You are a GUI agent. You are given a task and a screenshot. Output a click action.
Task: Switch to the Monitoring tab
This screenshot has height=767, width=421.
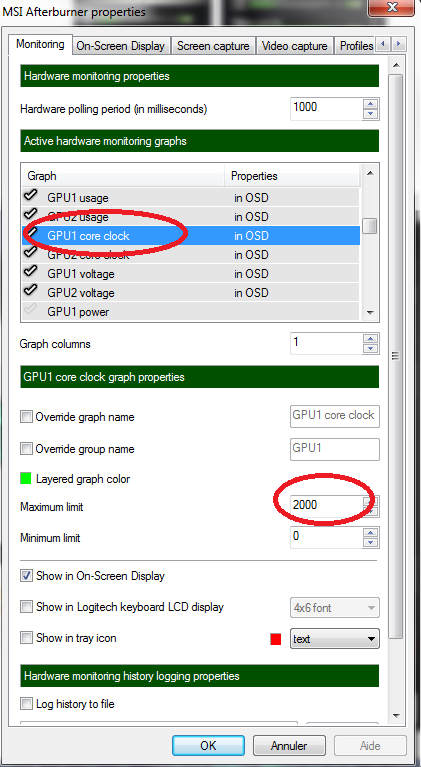point(40,45)
